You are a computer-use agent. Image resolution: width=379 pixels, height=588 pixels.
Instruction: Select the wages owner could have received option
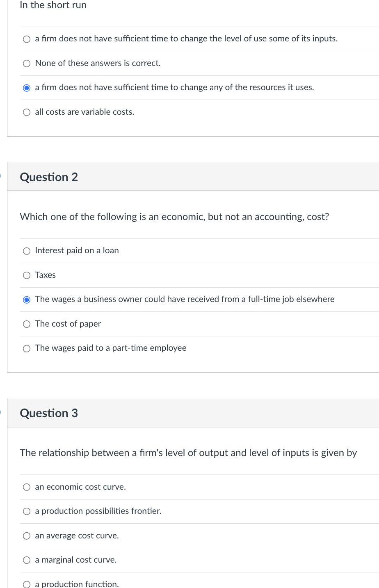(26, 299)
